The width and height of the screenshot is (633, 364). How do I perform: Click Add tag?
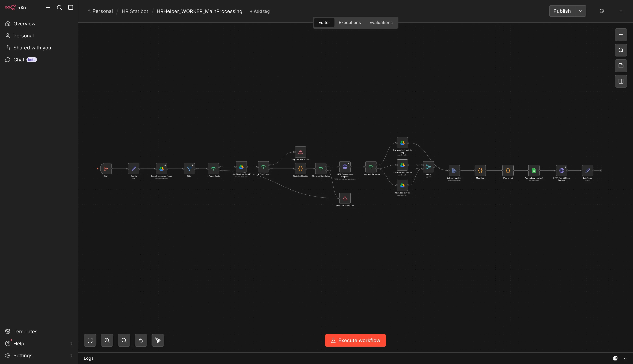point(260,11)
